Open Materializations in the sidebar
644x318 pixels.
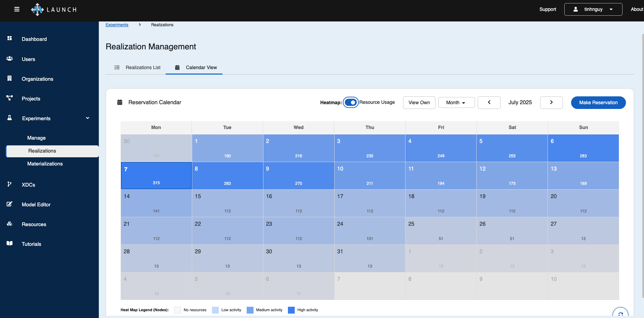(45, 164)
